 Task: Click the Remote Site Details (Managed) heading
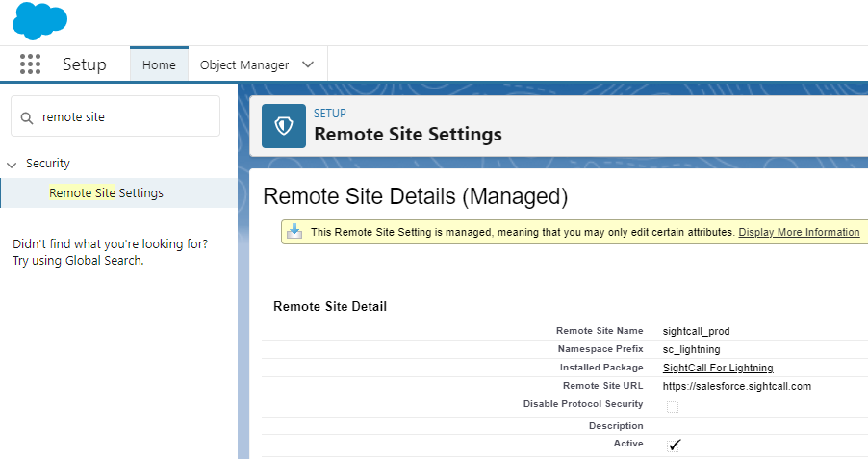tap(415, 196)
